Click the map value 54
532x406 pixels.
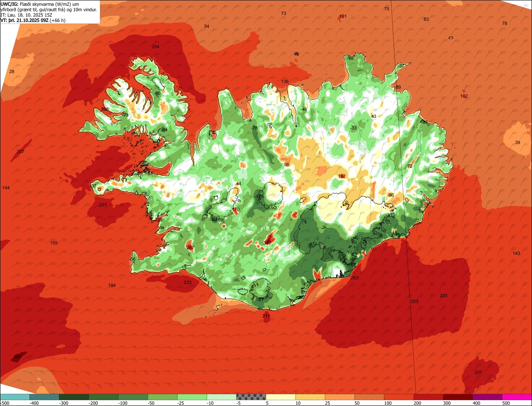coord(207,26)
